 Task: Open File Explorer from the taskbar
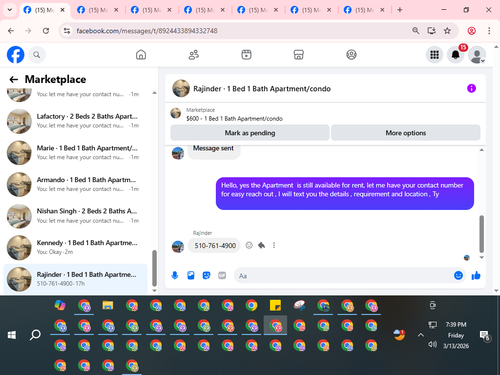click(108, 305)
